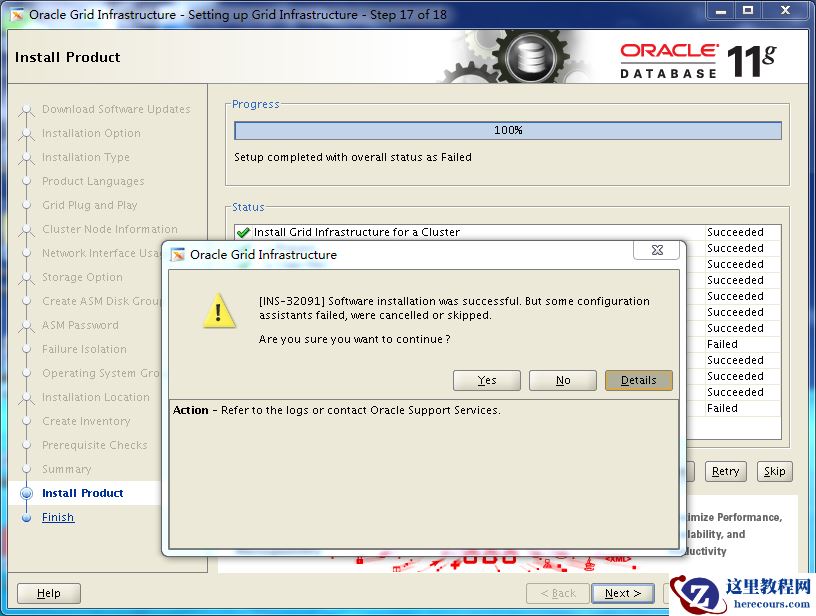Select the Installation Location step
Screen dimensions: 816x616
[96, 397]
